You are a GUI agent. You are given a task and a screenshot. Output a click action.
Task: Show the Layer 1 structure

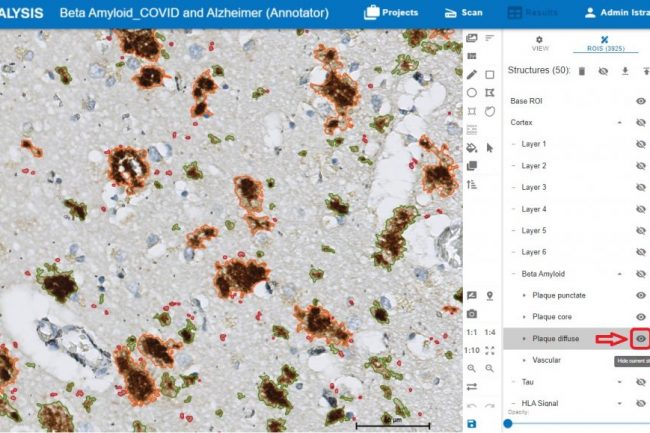(641, 144)
